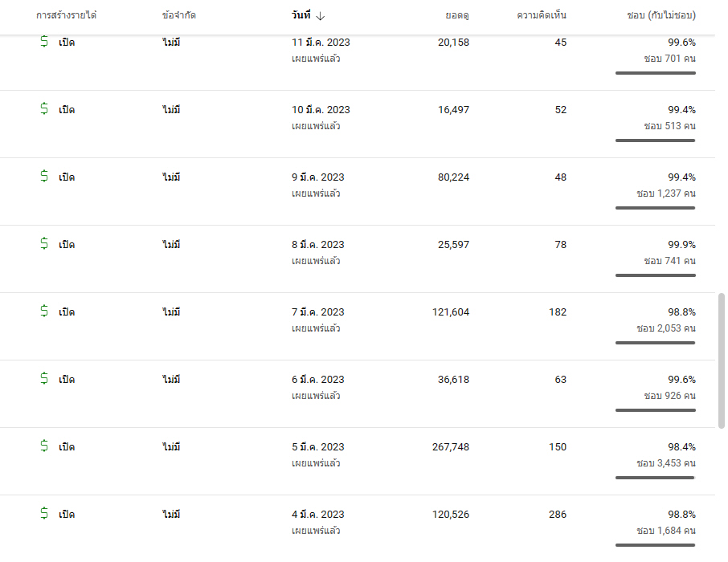Click the vertical scrollbar thumb on right
The image size is (728, 562).
point(721,360)
